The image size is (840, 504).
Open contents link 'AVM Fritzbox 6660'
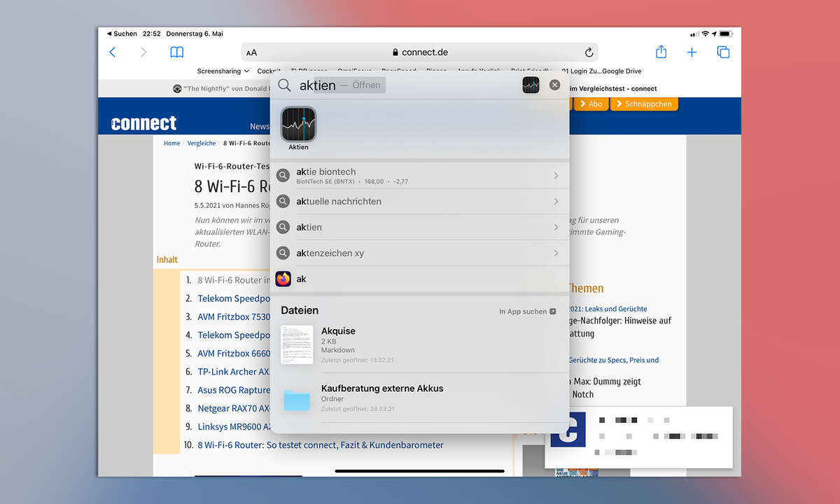pyautogui.click(x=234, y=353)
